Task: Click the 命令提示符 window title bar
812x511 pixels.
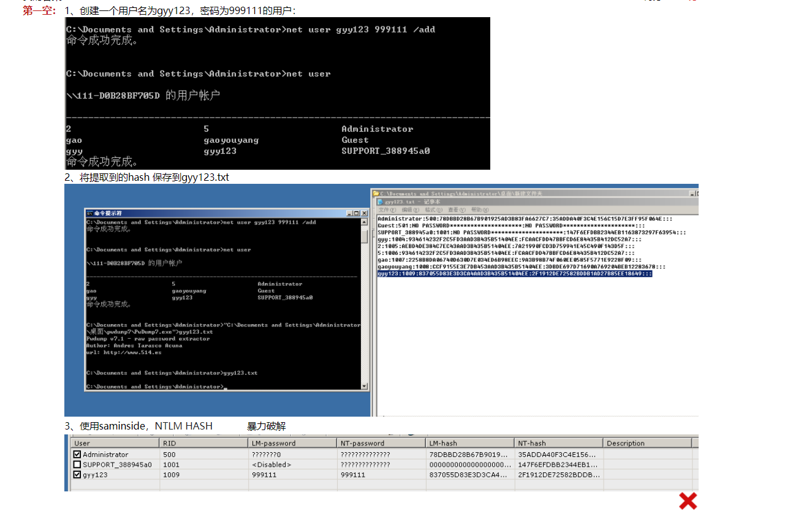Action: tap(227, 213)
